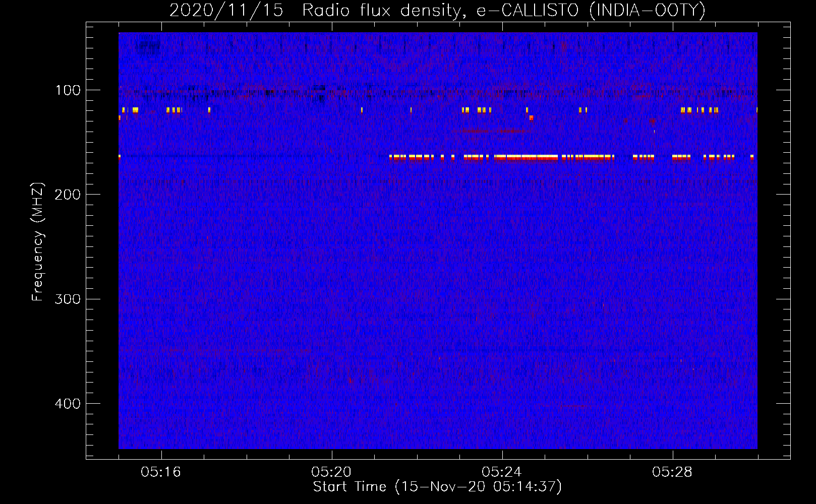Click the 'Start Time (15-Nov-20 05:14:37)' label
The image size is (816, 504).
tap(437, 487)
